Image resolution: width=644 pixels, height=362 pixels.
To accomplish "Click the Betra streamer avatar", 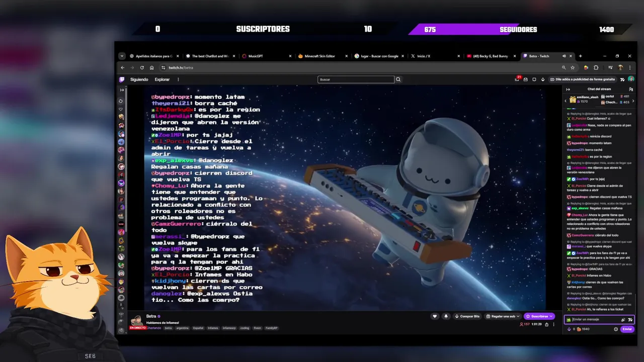I will click(136, 320).
